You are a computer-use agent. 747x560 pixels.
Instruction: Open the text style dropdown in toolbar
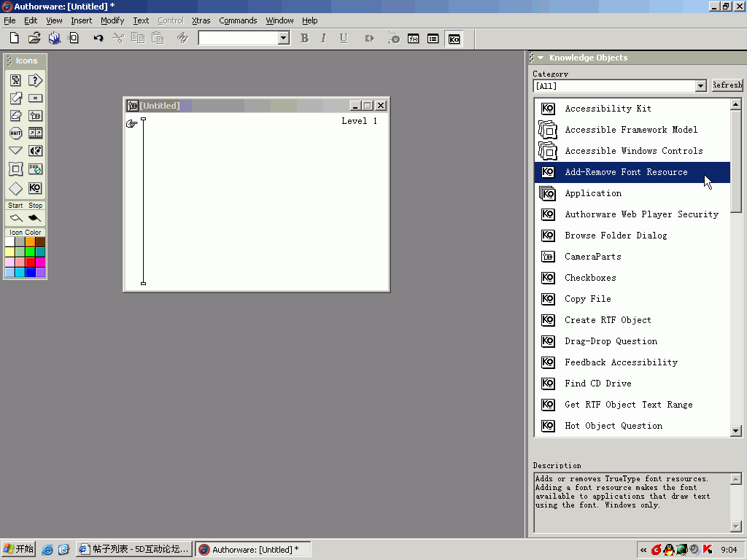point(284,38)
